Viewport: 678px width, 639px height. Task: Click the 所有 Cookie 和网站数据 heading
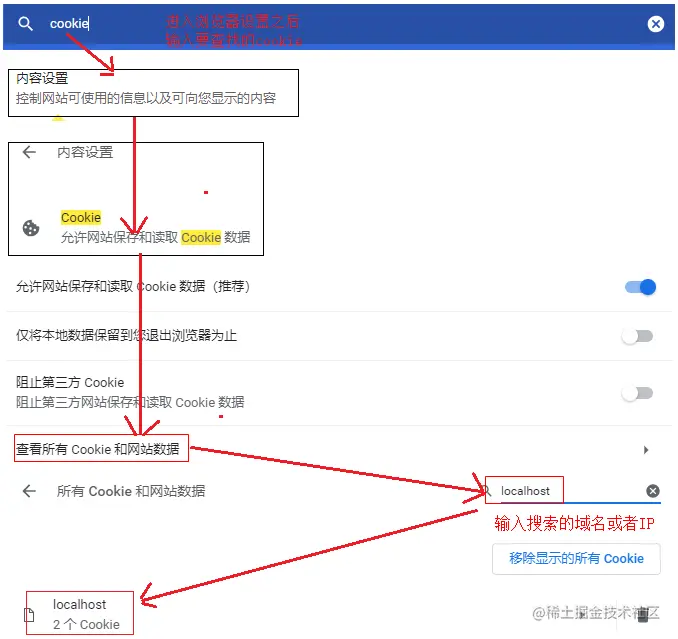coord(131,491)
